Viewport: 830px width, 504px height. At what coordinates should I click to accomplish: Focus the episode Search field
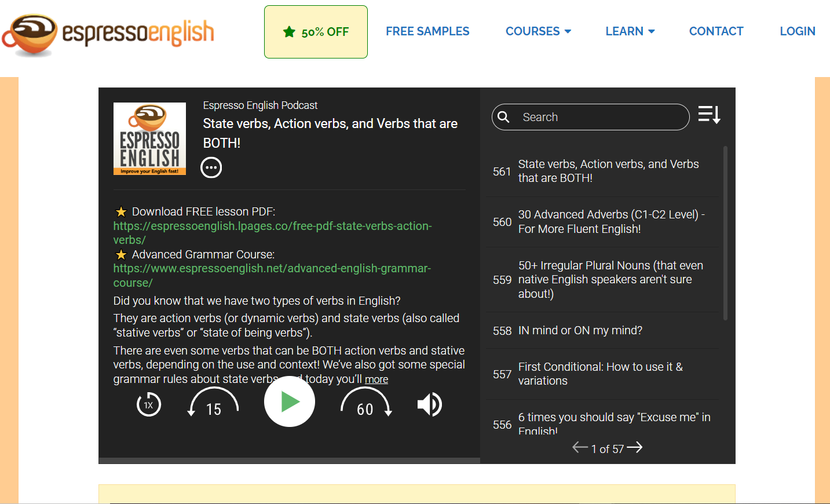pos(591,117)
